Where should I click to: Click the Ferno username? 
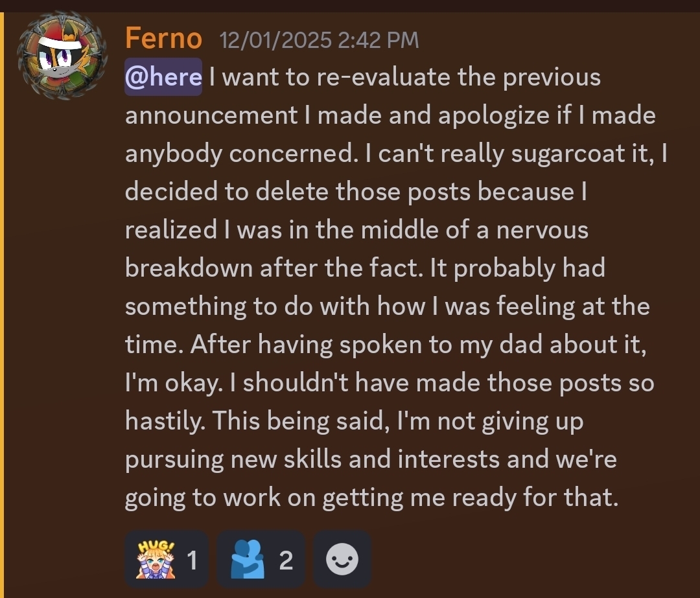(x=163, y=38)
